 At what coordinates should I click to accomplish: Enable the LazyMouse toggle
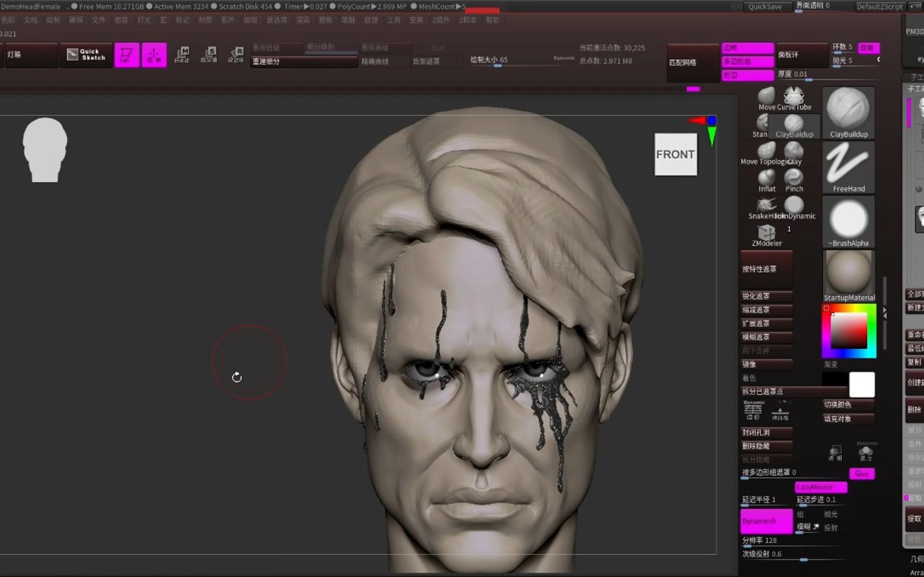tap(820, 487)
